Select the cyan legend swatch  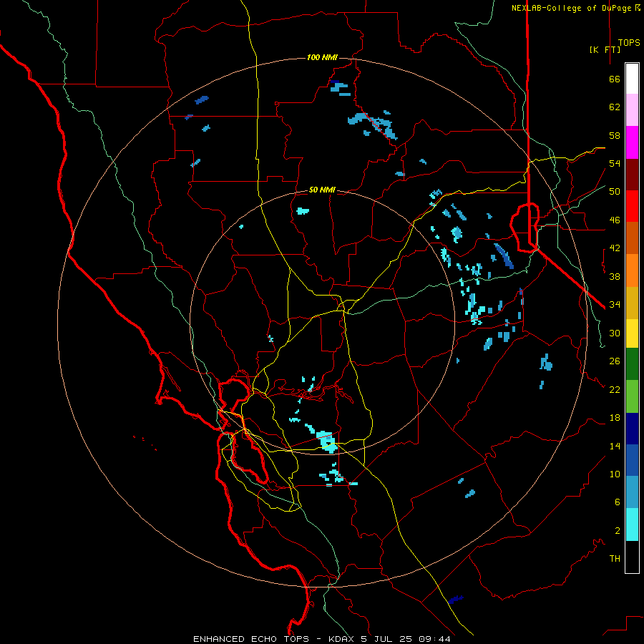(632, 525)
